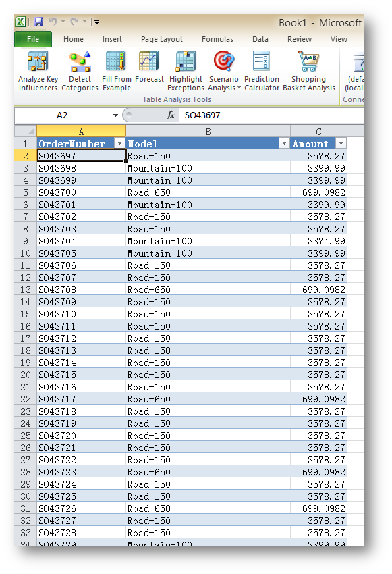
Task: Select Mountain-100 cell in row 3
Action: click(208, 168)
